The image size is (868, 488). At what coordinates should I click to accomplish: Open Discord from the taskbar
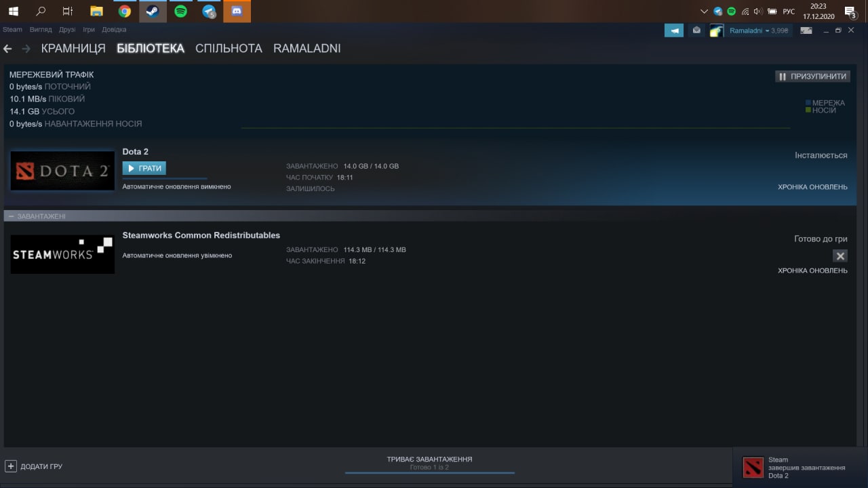(x=237, y=12)
